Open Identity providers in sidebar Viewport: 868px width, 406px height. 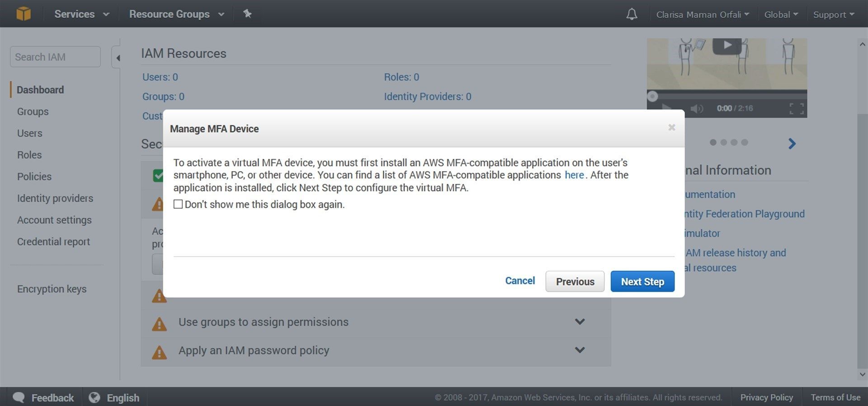point(55,198)
